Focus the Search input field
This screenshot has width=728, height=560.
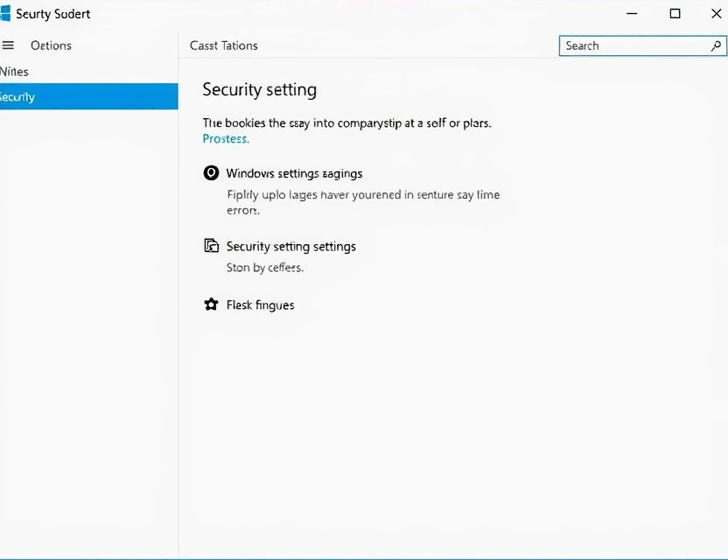[642, 45]
